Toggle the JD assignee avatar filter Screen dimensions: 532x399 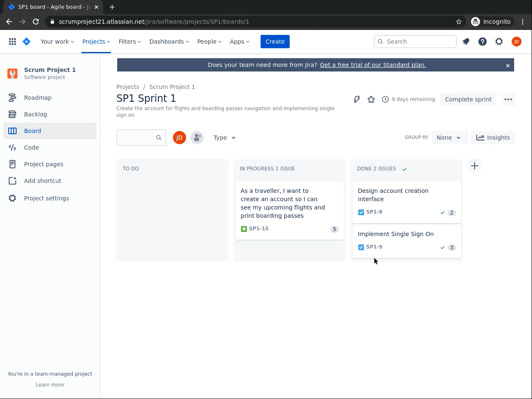click(x=180, y=138)
